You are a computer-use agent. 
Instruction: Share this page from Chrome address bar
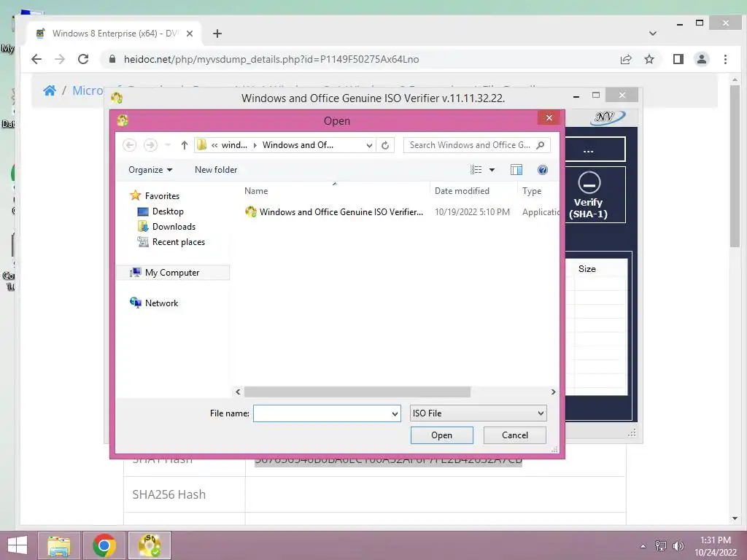click(x=625, y=59)
